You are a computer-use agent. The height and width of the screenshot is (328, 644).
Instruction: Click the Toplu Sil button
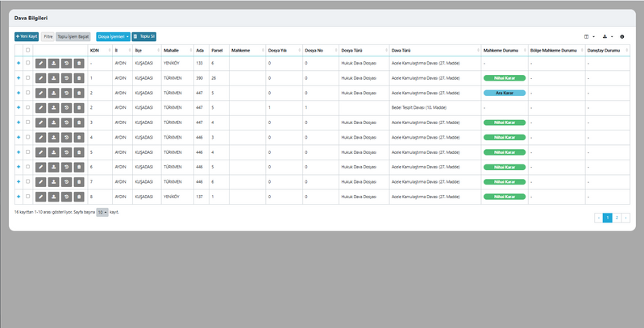(x=144, y=36)
